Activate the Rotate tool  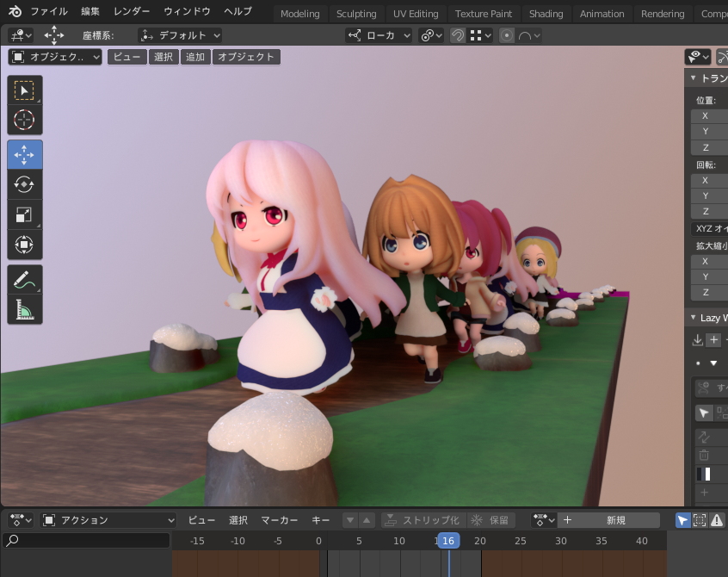point(25,184)
